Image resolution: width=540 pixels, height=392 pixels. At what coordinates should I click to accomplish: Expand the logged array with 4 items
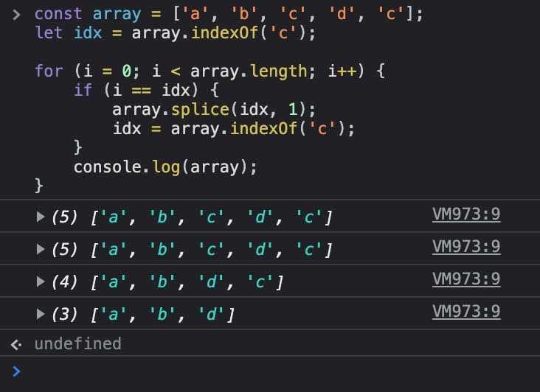[x=41, y=281]
